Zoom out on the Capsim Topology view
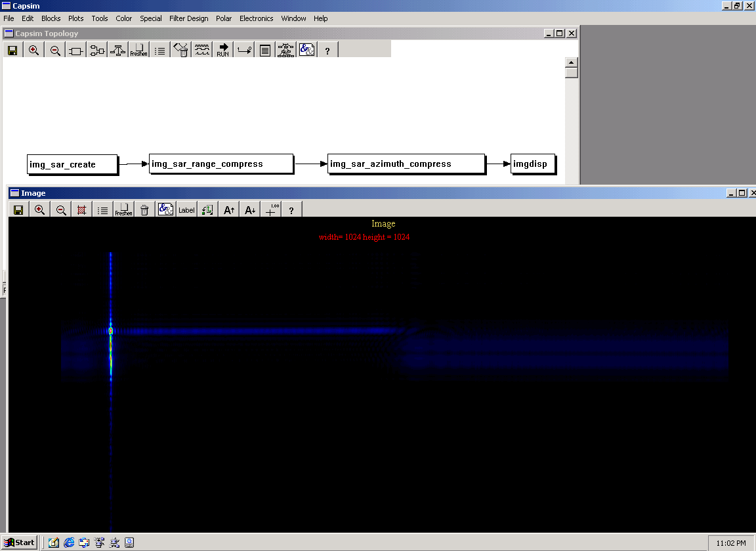 [55, 50]
